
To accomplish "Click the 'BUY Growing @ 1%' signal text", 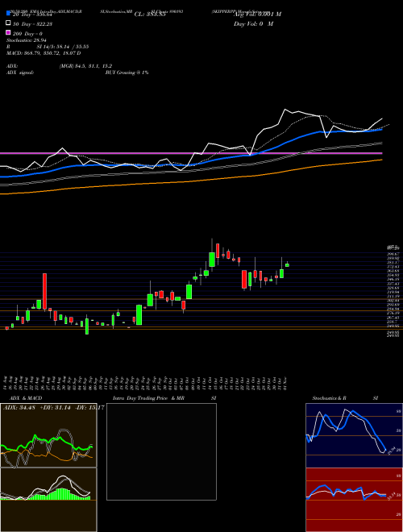I will pyautogui.click(x=127, y=73).
